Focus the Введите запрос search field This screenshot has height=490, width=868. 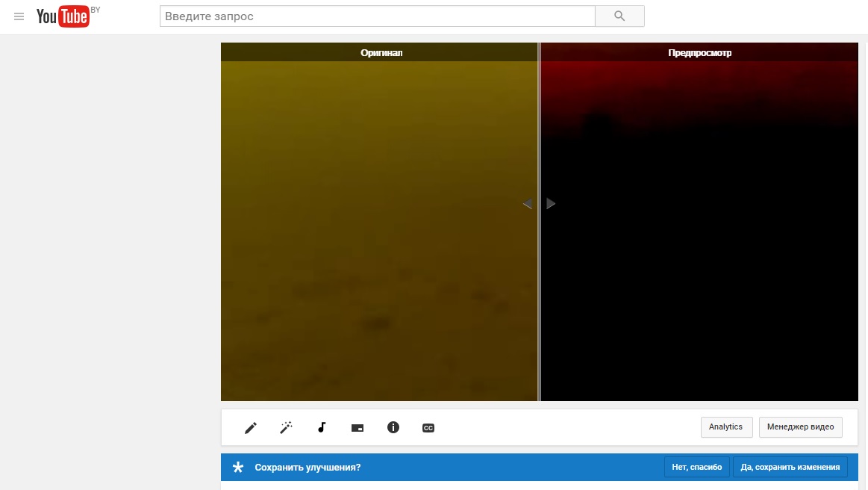(x=377, y=16)
